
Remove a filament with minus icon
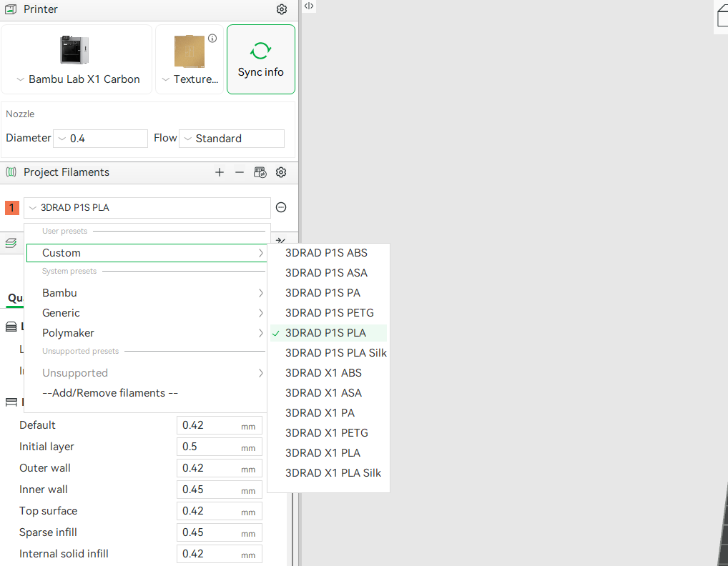pos(240,172)
